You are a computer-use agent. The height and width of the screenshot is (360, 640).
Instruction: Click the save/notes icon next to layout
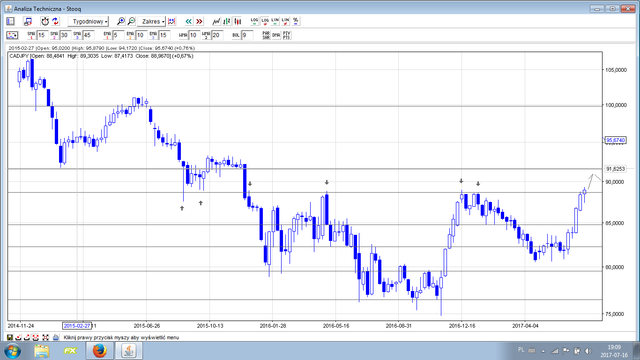pos(28,21)
